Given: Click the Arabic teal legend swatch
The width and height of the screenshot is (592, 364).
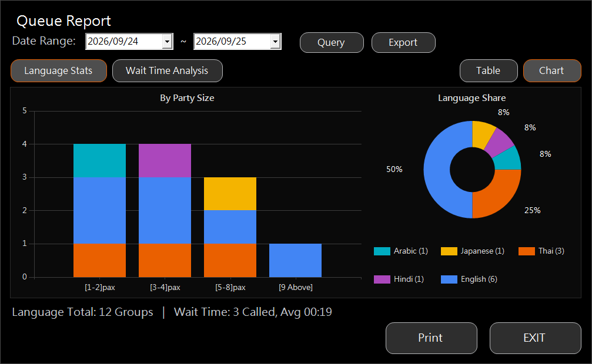Looking at the screenshot, I should (x=382, y=251).
